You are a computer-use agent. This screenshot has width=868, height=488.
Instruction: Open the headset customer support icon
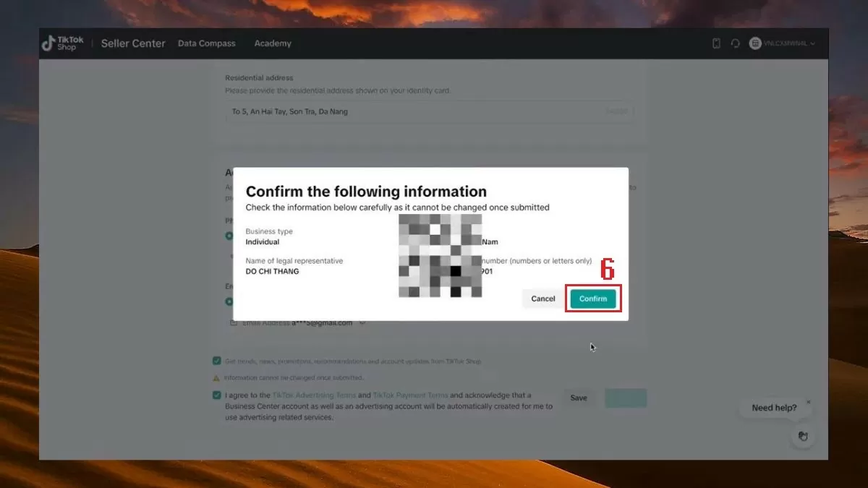point(735,43)
